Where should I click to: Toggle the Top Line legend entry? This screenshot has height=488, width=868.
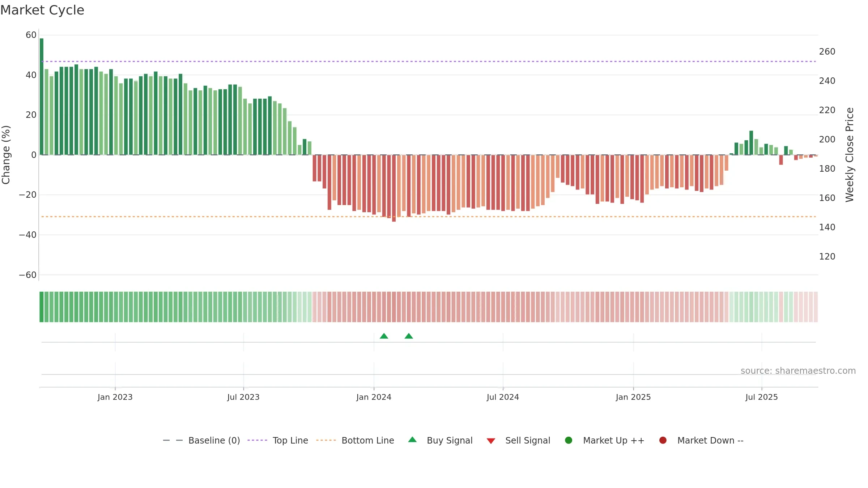coord(278,440)
